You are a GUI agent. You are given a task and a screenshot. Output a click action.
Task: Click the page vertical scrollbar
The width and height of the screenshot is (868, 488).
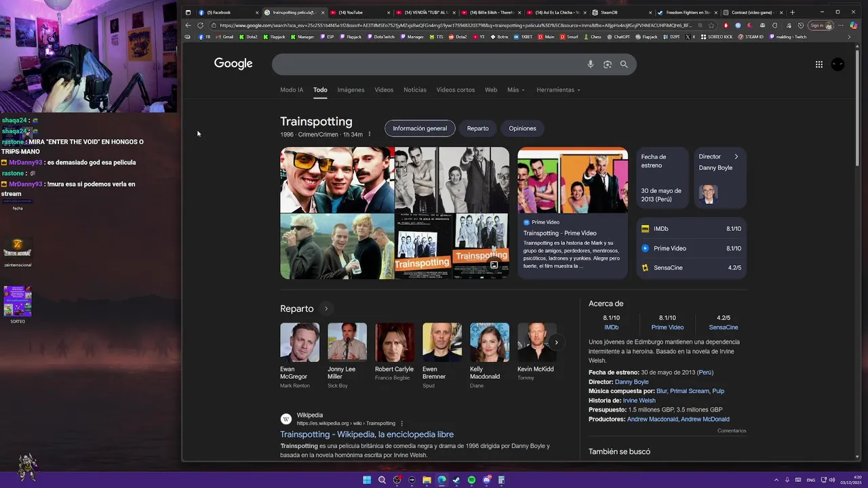click(858, 108)
